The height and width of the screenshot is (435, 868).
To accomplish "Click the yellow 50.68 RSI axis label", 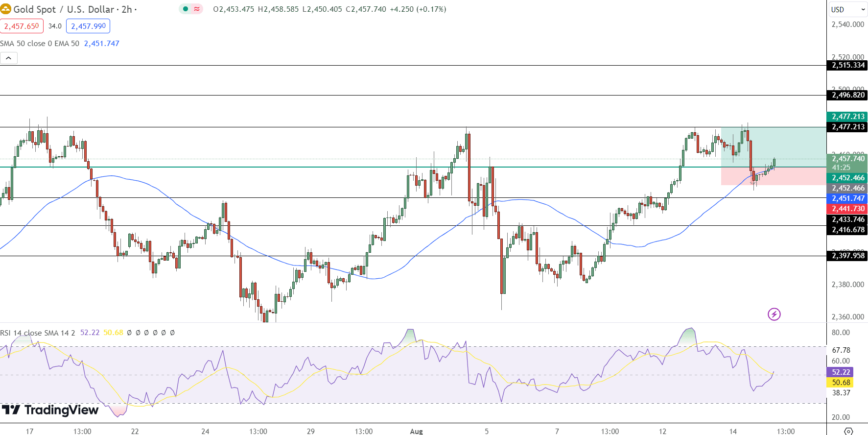I will (x=841, y=383).
